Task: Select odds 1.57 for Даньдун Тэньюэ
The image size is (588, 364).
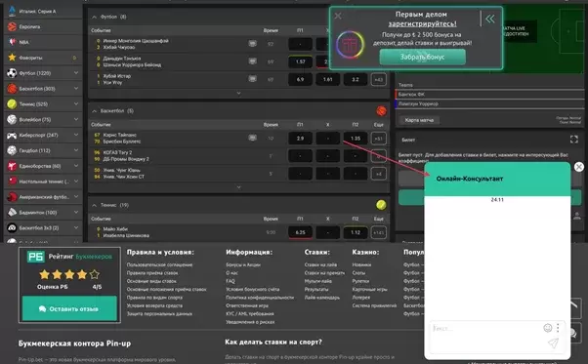Action: click(x=300, y=61)
